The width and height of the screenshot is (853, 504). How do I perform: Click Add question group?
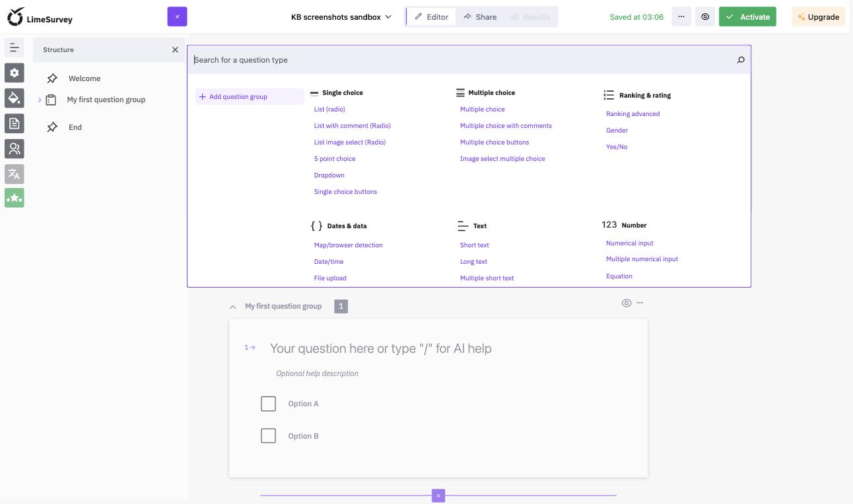click(x=250, y=96)
